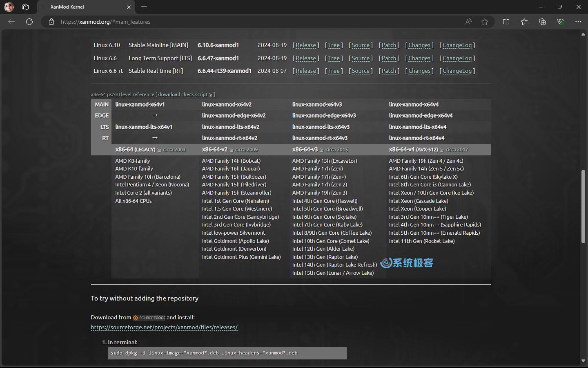Viewport: 588px width, 368px height.
Task: Select linux-xanmod-x64v4 package name
Action: 414,105
